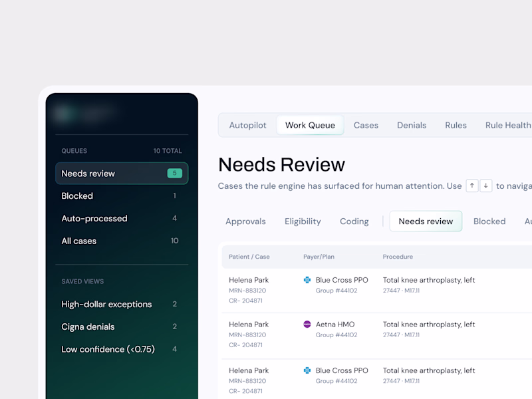Select the Blocked filter chip
The height and width of the screenshot is (399, 532).
pos(489,221)
